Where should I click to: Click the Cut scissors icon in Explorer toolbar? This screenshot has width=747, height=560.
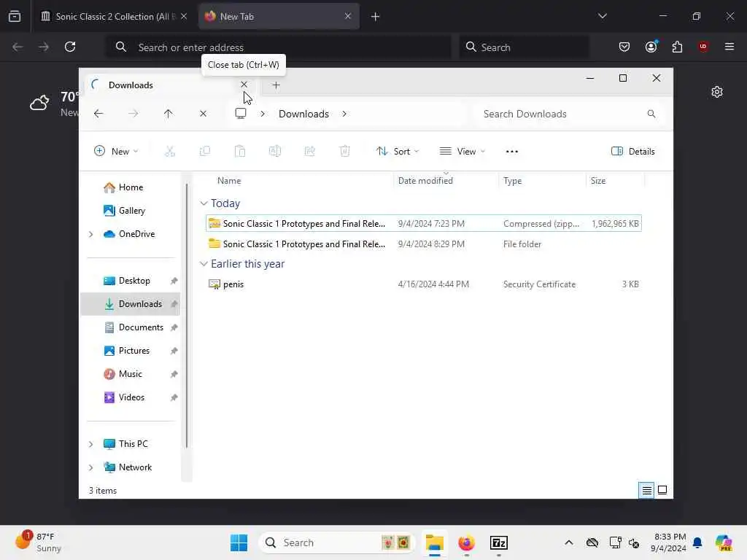coord(169,152)
